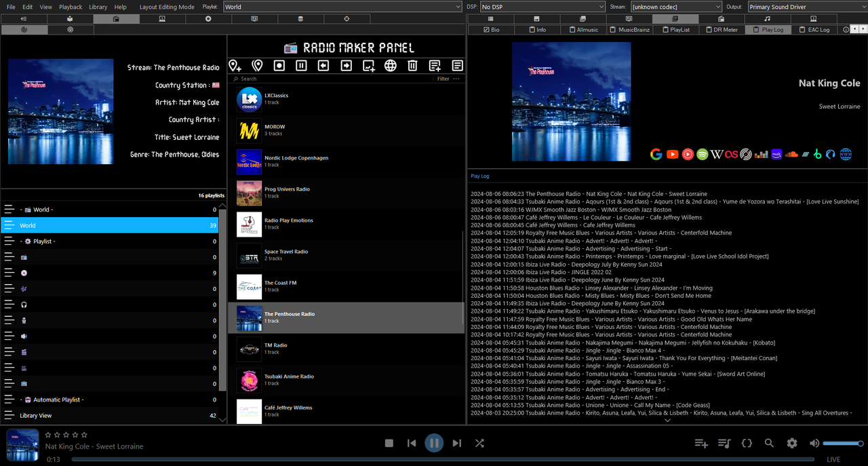The width and height of the screenshot is (868, 466).
Task: Open the SoundCloud icon link
Action: [791, 155]
